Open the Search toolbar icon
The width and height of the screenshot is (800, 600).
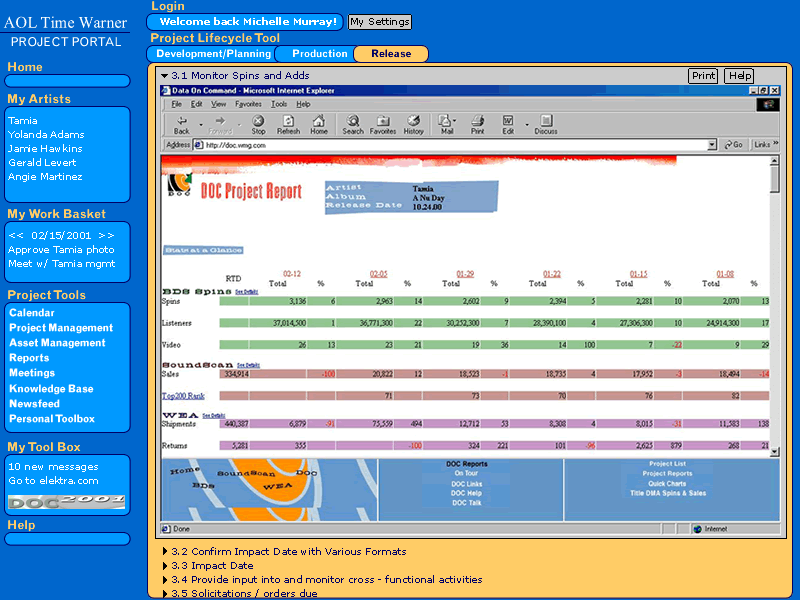coord(353,120)
